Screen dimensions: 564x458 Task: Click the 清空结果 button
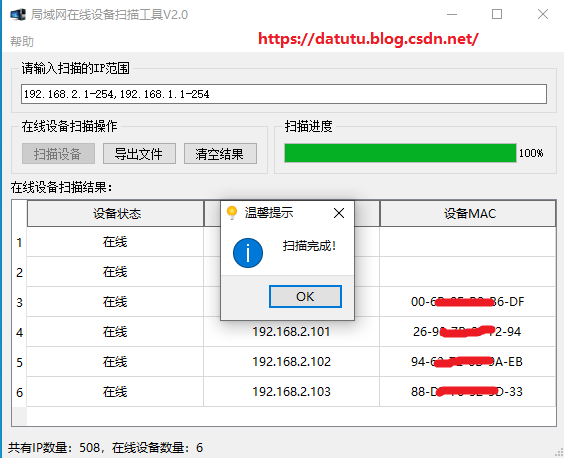point(220,154)
